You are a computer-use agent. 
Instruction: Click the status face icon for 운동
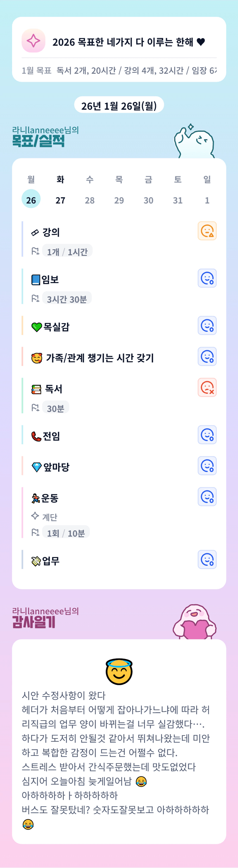point(207,497)
